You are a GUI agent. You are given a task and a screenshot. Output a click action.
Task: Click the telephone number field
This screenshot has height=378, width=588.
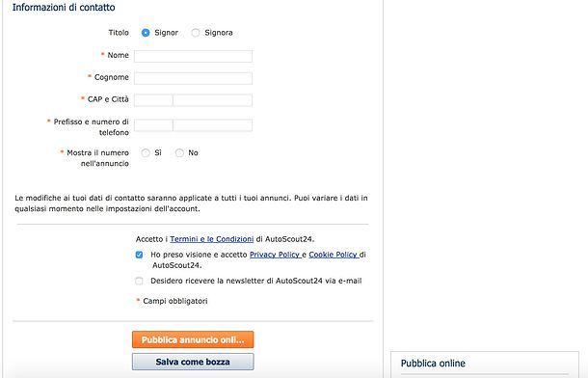213,125
